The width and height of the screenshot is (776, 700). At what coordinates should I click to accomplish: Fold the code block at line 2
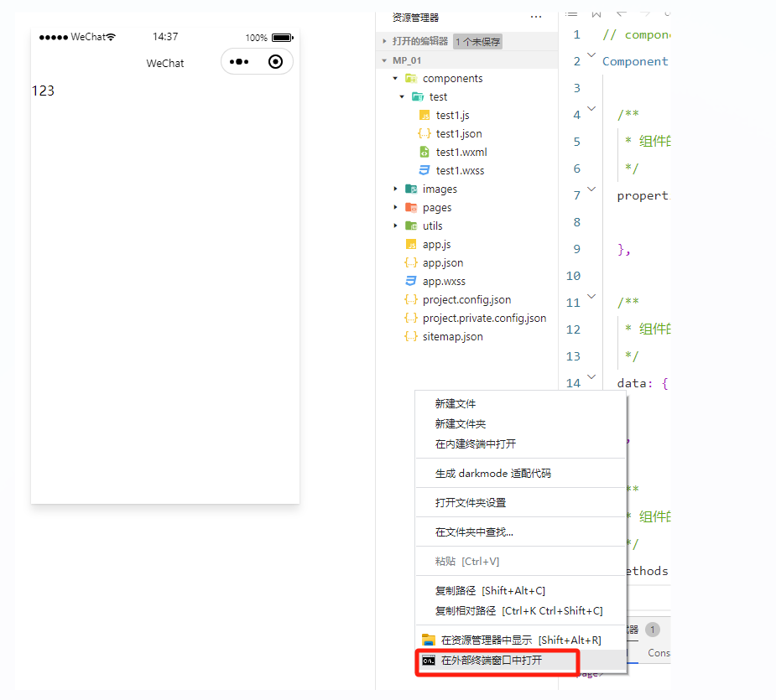click(x=591, y=54)
